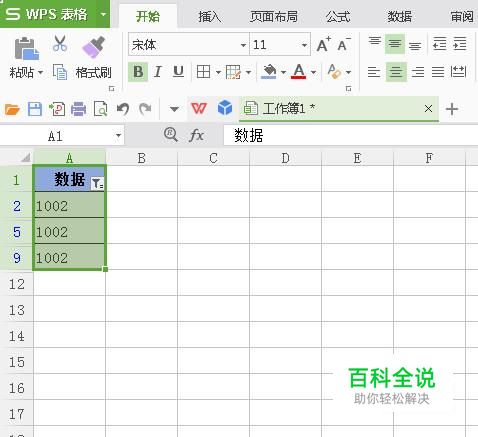Export to PDF icon
478x437 pixels.
(x=57, y=109)
